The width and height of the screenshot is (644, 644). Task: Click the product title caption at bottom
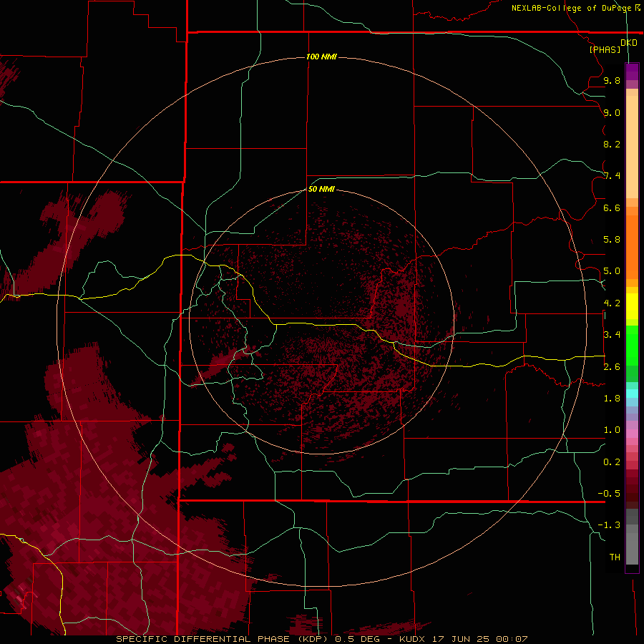click(321, 639)
